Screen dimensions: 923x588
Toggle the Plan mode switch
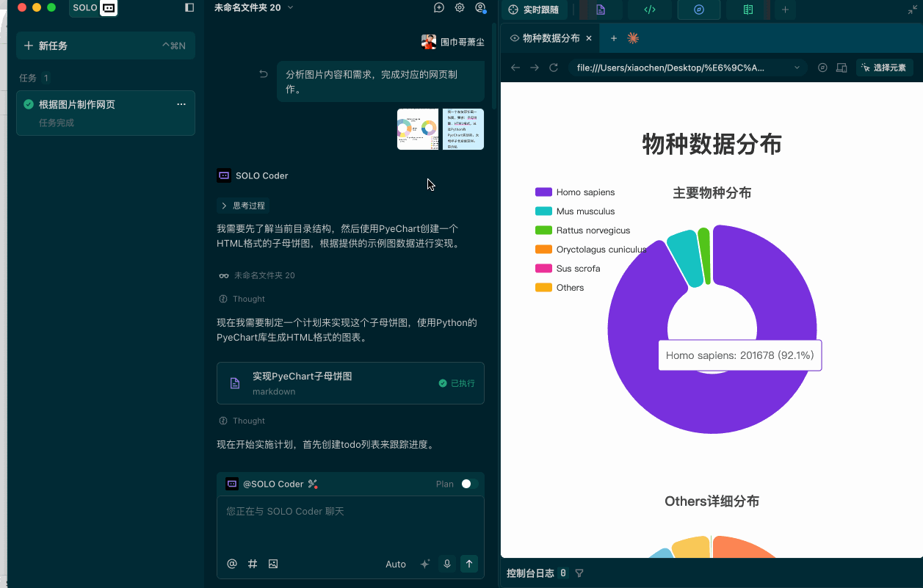tap(469, 484)
